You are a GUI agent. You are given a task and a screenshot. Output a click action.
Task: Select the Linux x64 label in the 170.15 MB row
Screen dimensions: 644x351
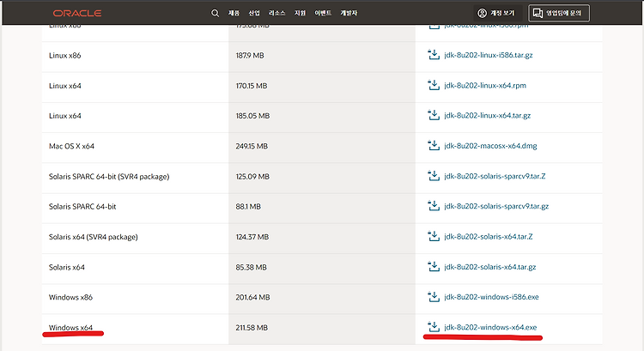pyautogui.click(x=65, y=86)
